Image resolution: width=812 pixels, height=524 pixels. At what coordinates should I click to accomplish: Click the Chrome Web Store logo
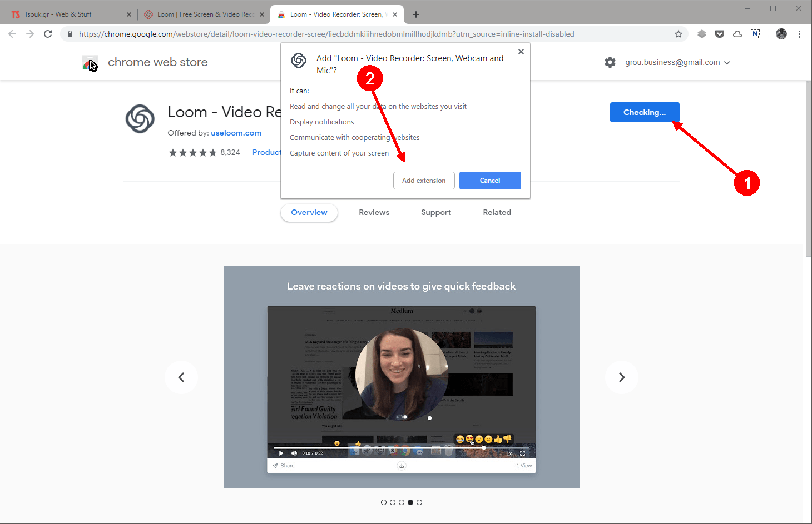90,63
